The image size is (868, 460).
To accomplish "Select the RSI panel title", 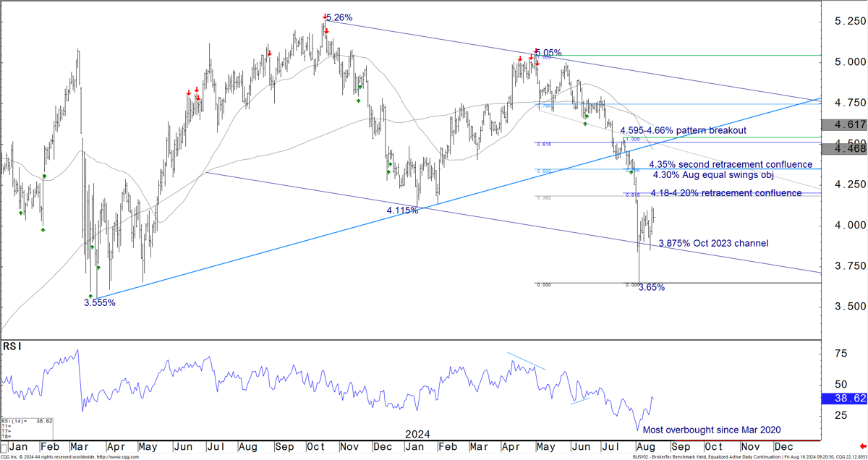I will pyautogui.click(x=13, y=347).
